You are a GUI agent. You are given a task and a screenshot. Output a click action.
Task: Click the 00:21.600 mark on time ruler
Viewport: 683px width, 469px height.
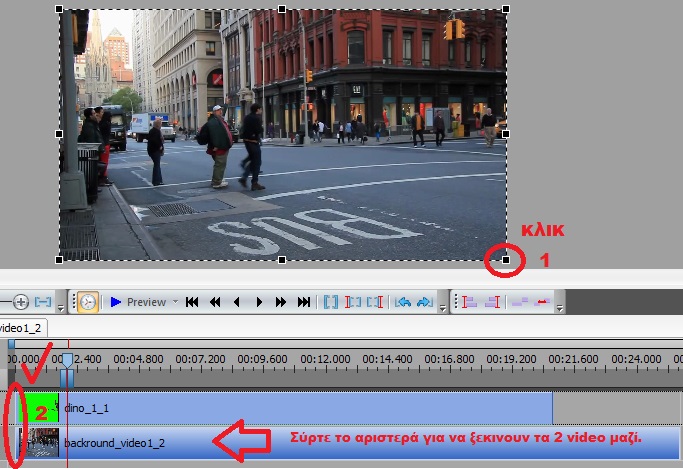point(573,359)
